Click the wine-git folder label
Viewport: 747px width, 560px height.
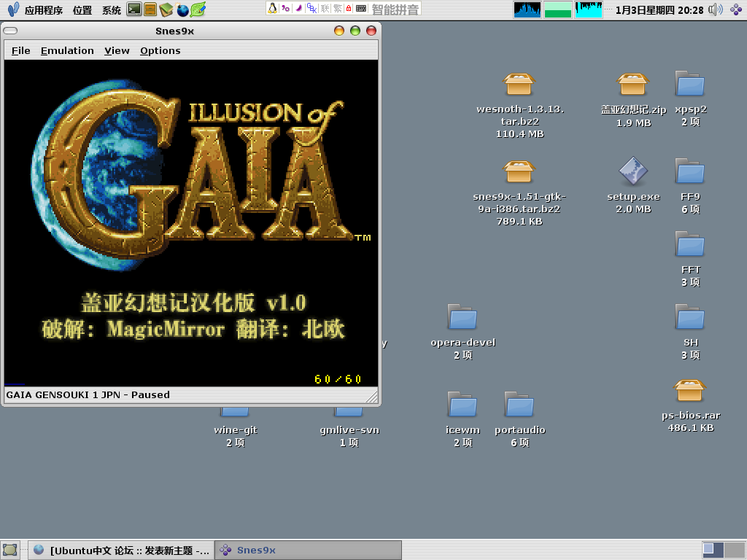coord(236,430)
